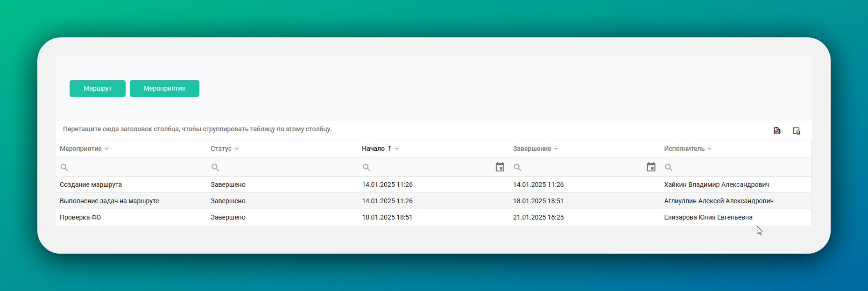The width and height of the screenshot is (868, 291).
Task: Click start date in Выполнение задач row
Action: (x=387, y=201)
